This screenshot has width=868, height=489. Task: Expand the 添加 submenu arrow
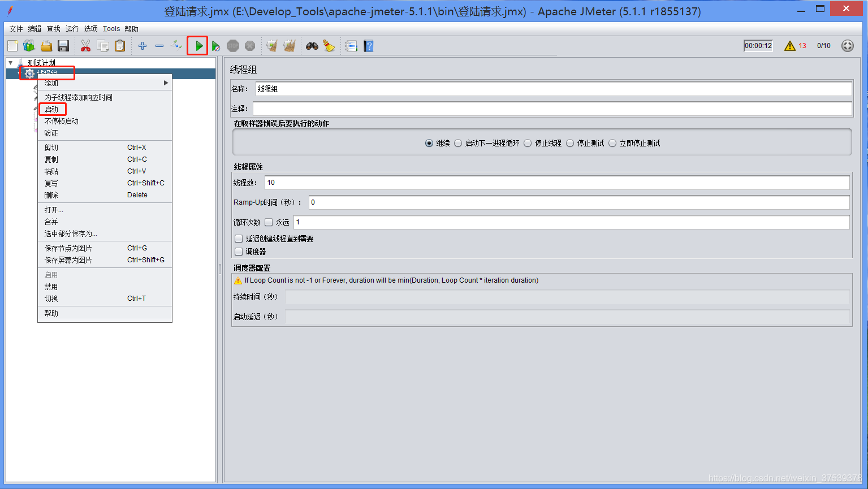[x=166, y=83]
